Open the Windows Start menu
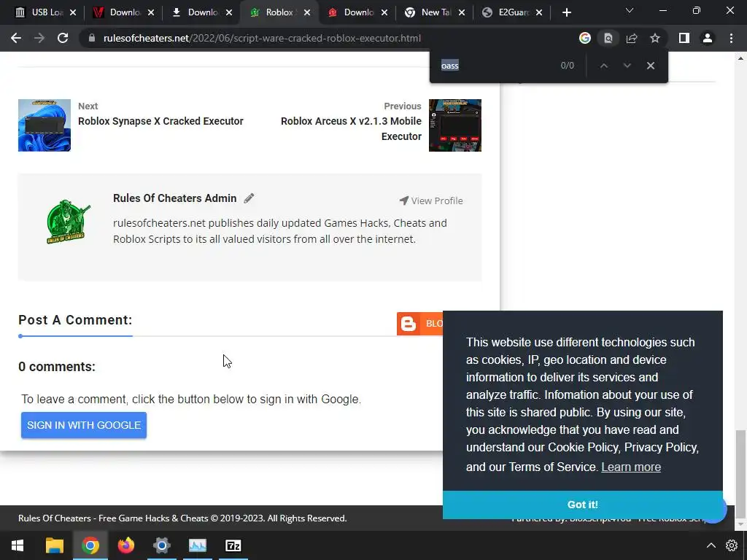The image size is (747, 560). (18, 545)
